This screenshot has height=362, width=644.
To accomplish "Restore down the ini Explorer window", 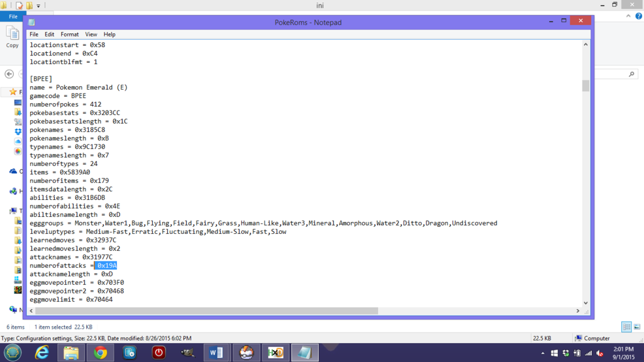I will [x=615, y=5].
